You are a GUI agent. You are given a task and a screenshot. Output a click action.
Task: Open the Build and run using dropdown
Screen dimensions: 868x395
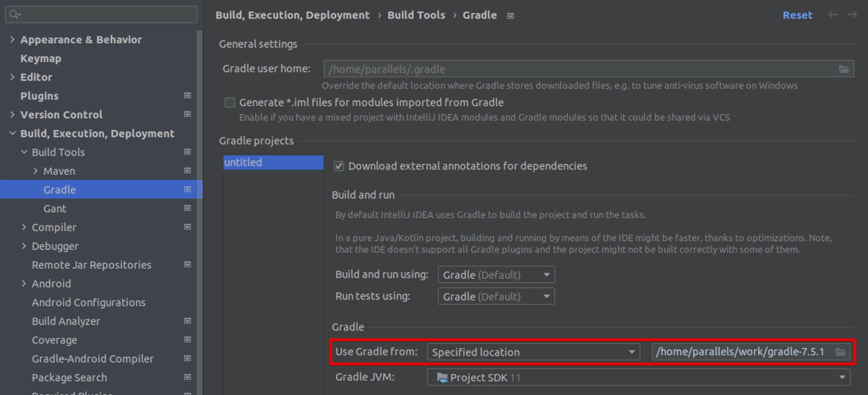496,275
